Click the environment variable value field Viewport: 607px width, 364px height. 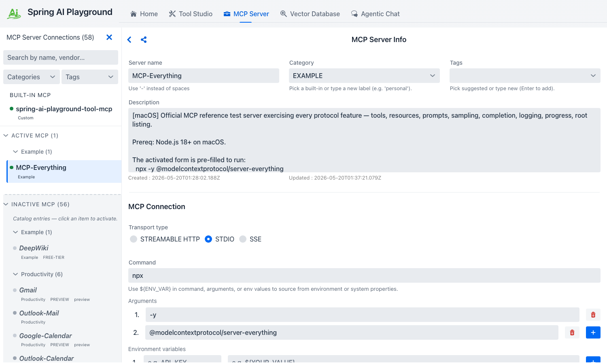tap(403, 360)
